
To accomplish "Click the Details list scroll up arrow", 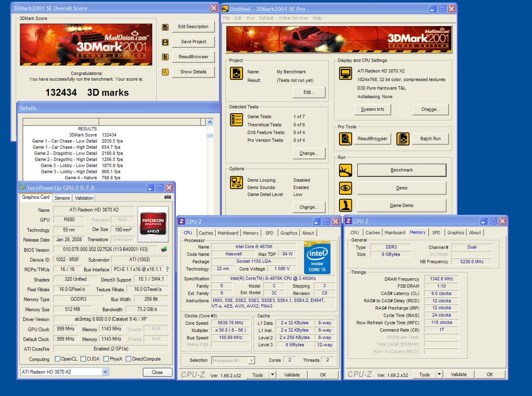I will (210, 122).
